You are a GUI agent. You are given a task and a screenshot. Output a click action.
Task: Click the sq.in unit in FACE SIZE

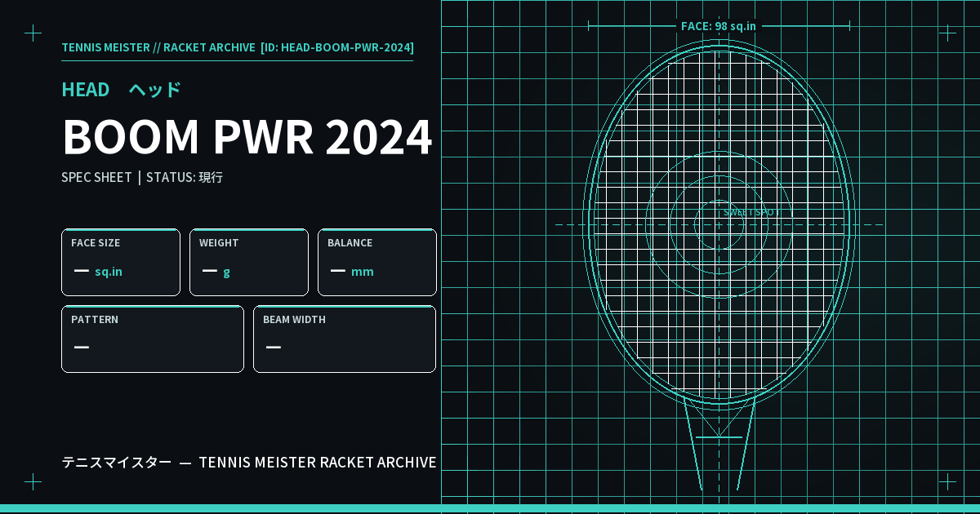(109, 272)
